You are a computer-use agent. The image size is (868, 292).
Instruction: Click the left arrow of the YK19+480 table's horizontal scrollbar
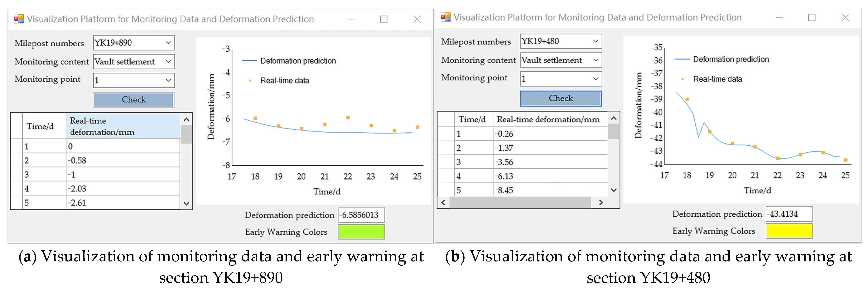443,202
